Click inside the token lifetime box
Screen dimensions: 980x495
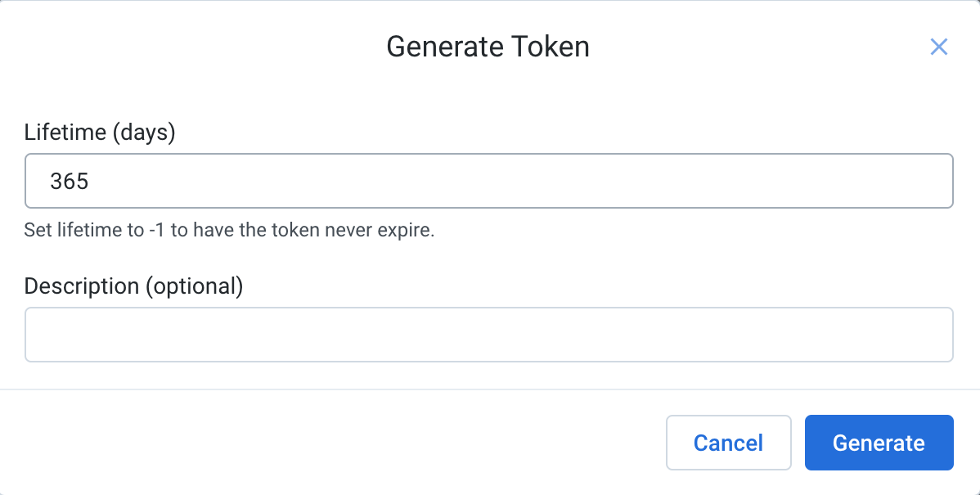[489, 181]
